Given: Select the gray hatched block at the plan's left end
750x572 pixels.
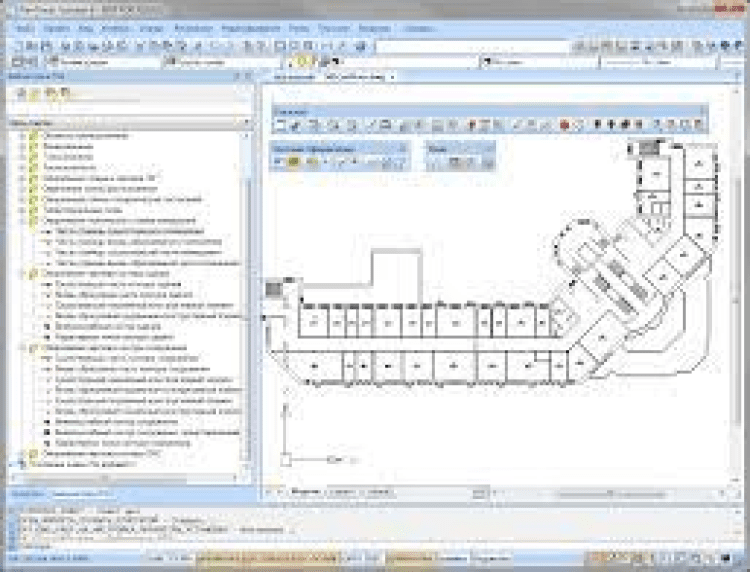Looking at the screenshot, I should tap(275, 289).
